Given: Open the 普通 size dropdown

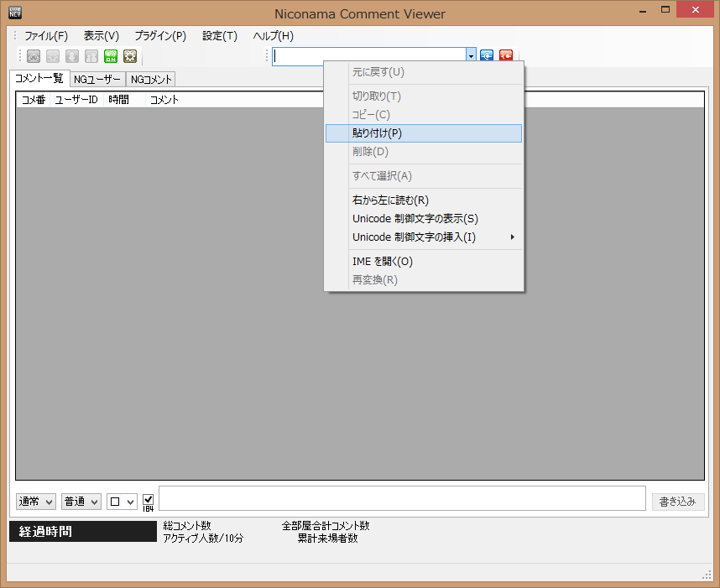Looking at the screenshot, I should tap(81, 502).
